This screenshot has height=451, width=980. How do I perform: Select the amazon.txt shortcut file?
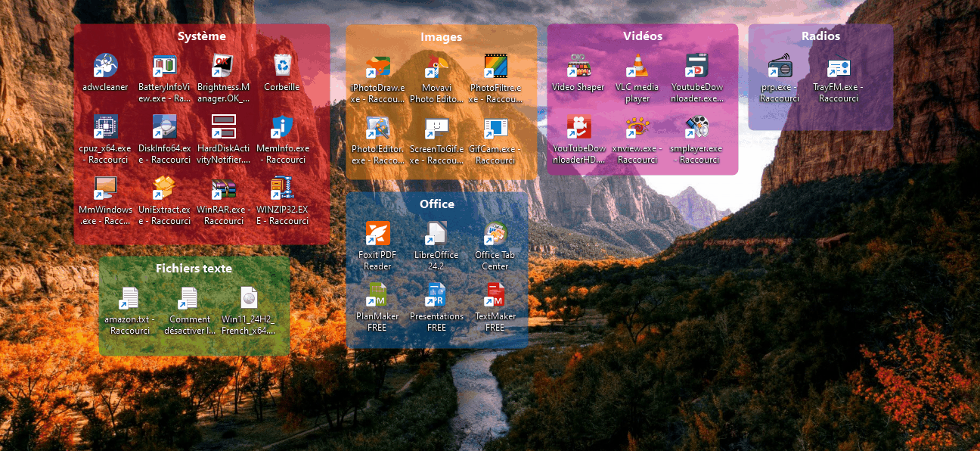pyautogui.click(x=130, y=298)
